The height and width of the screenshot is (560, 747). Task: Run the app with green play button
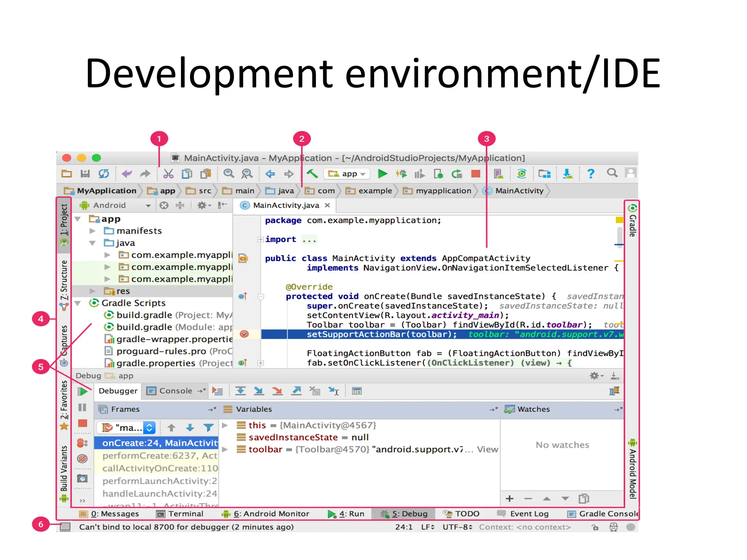[382, 174]
